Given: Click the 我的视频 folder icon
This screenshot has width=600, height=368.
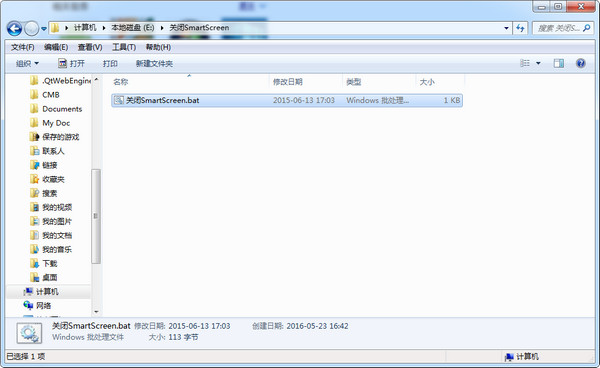Looking at the screenshot, I should (x=34, y=207).
